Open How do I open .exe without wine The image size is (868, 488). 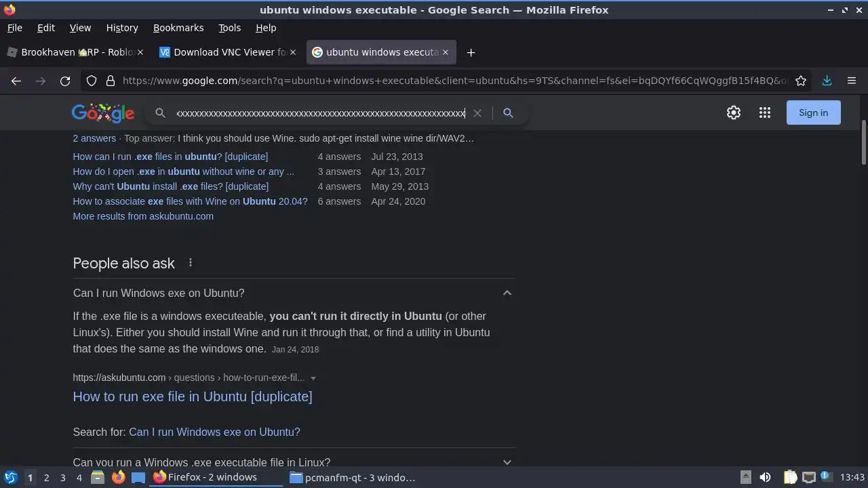[184, 171]
